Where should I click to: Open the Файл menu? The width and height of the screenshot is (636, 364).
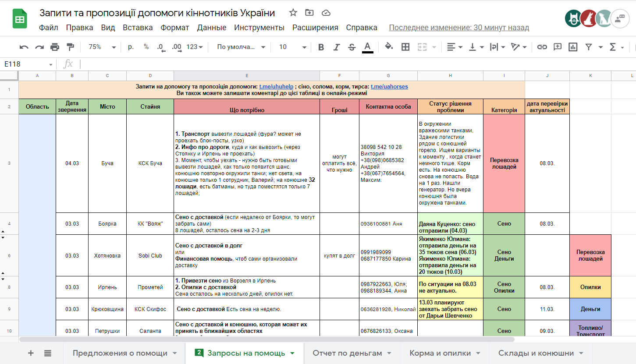[x=48, y=28]
